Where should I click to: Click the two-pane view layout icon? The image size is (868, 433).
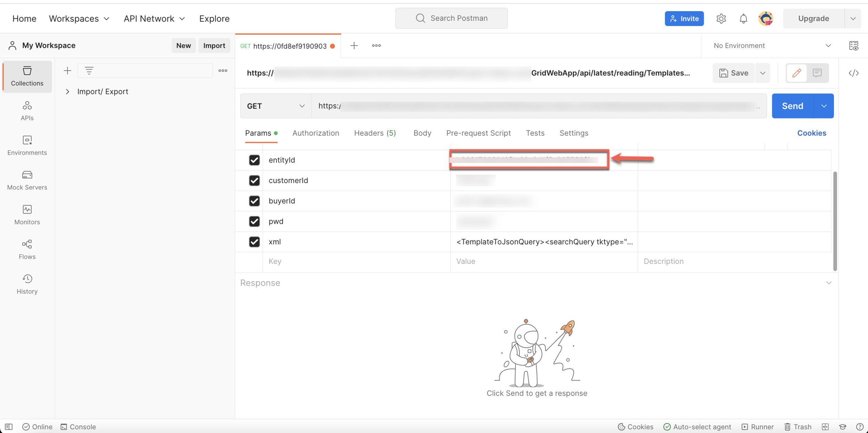pyautogui.click(x=825, y=427)
